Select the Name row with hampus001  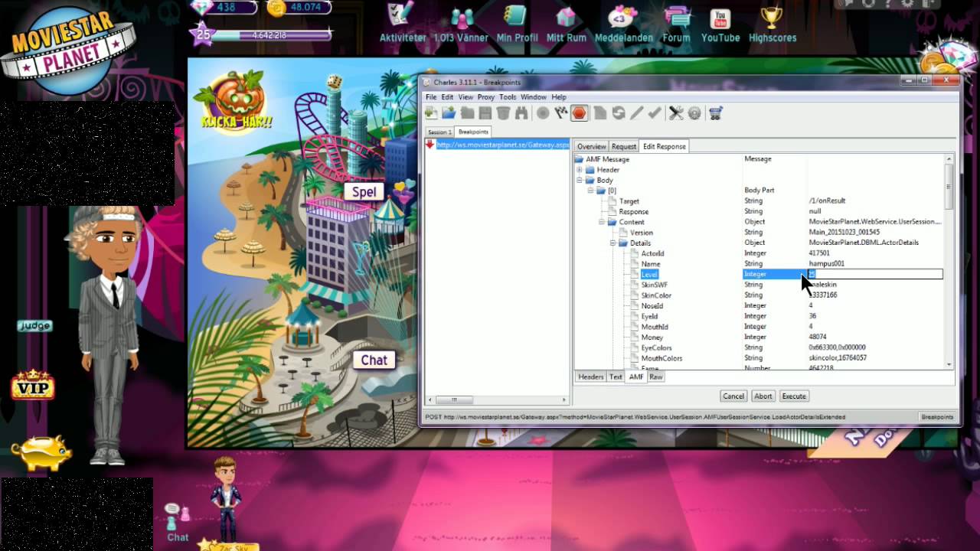coord(758,263)
